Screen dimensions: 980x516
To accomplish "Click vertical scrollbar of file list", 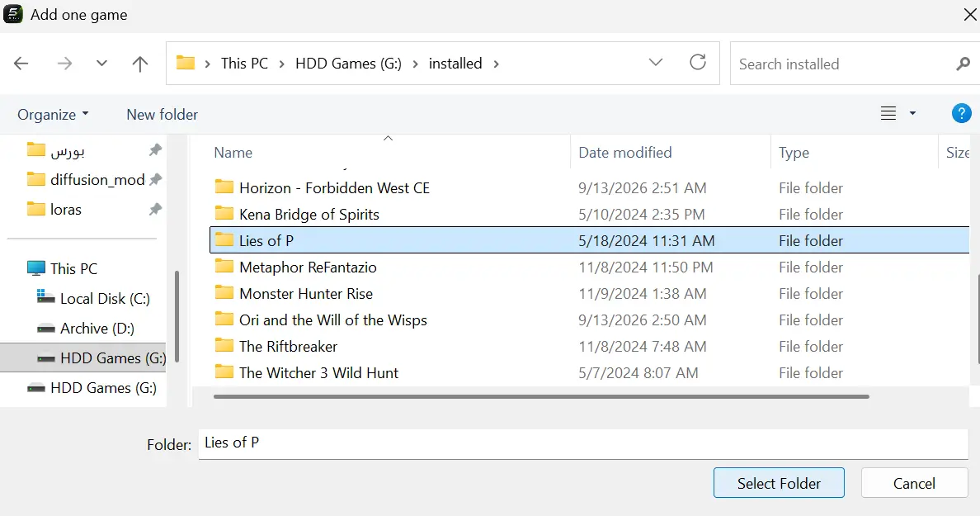I will tap(977, 319).
